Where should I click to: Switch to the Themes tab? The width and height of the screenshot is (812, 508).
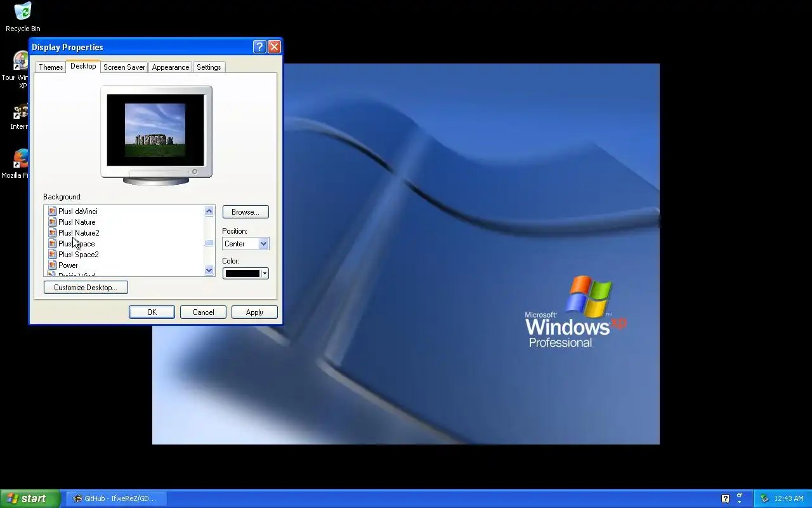click(x=51, y=67)
